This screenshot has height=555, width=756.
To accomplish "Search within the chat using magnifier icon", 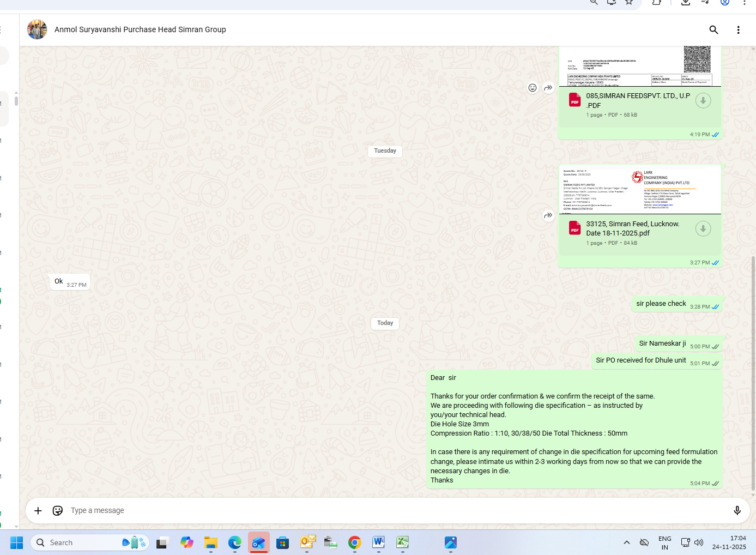I will click(713, 30).
